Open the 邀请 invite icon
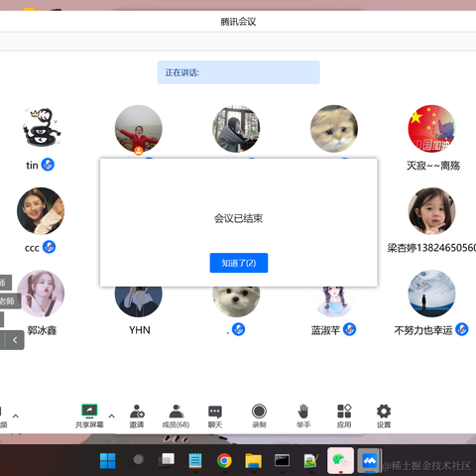This screenshot has height=476, width=476. (x=137, y=416)
